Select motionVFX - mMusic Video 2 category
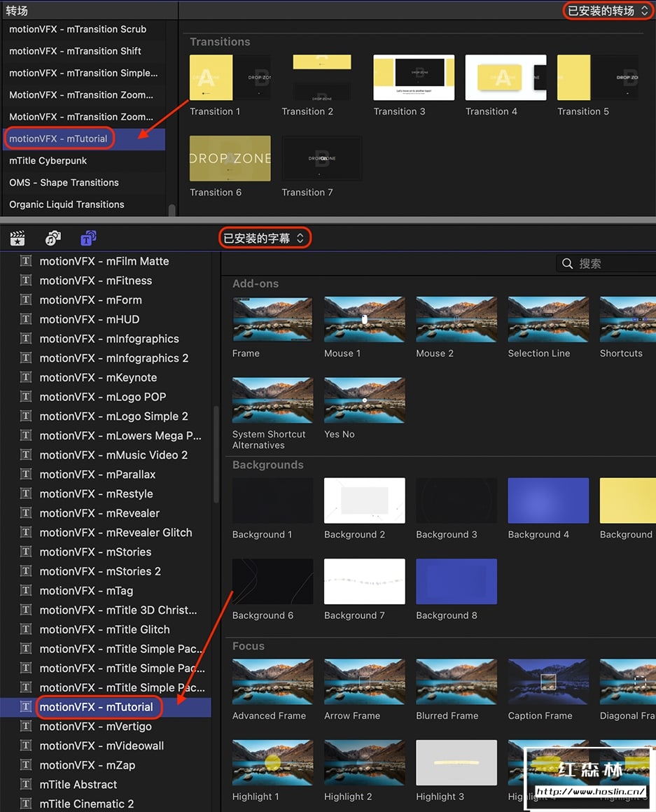The height and width of the screenshot is (812, 656). [113, 455]
